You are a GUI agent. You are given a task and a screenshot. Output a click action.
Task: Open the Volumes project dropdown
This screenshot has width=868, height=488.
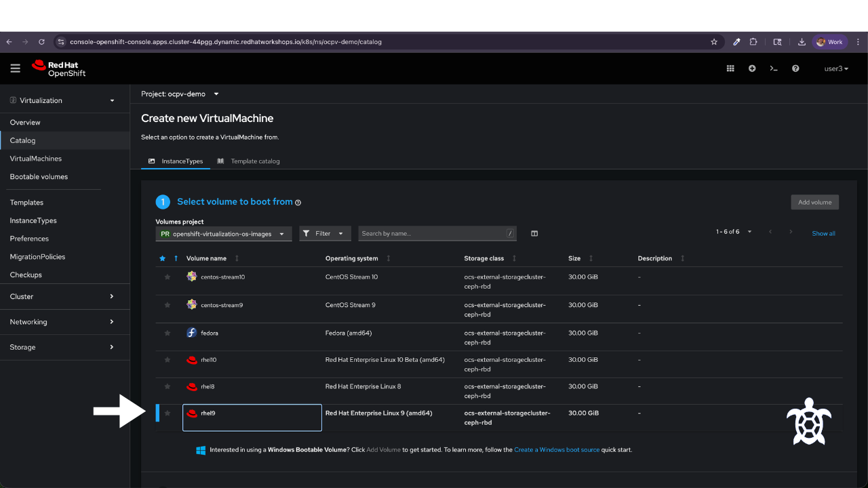[x=224, y=234]
